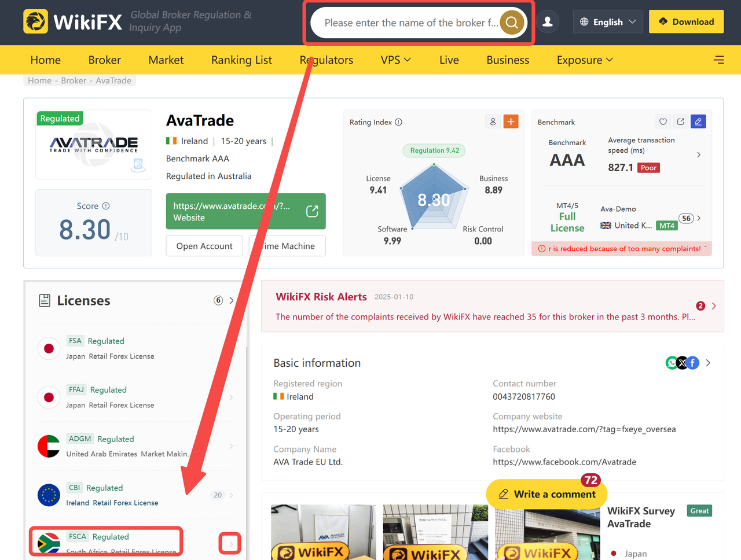This screenshot has height=560, width=741.
Task: Click the South Africa flag in FSCA row
Action: point(49,543)
